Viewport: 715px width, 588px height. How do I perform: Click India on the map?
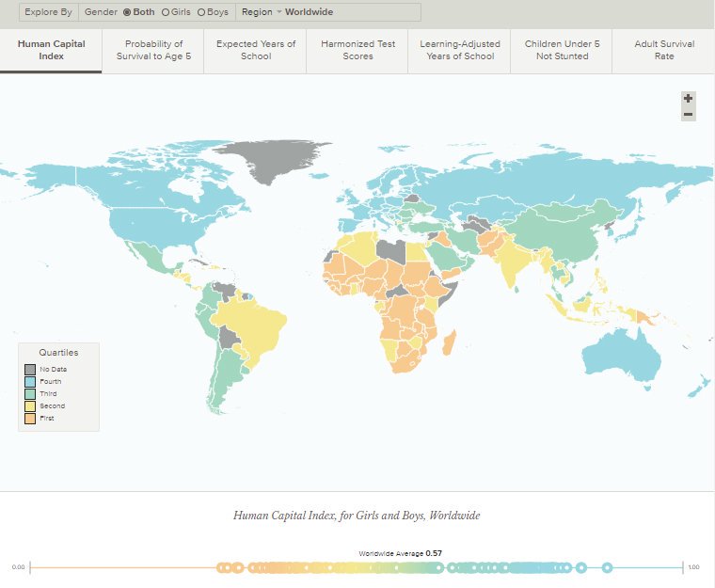[513, 262]
